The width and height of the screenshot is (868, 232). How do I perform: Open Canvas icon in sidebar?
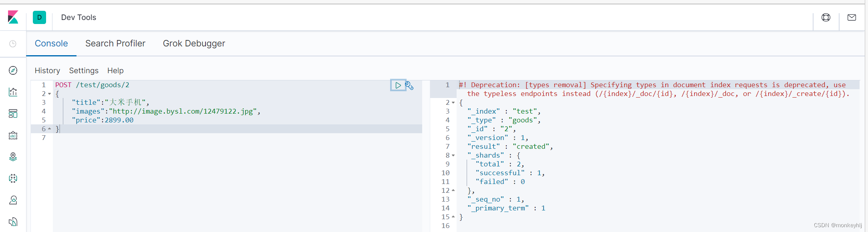(13, 135)
